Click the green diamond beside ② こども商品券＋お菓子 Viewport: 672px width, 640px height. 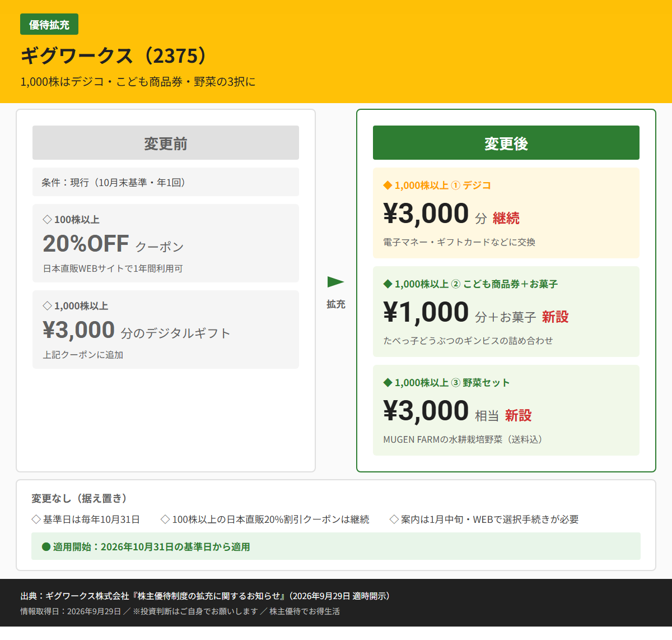(x=388, y=284)
